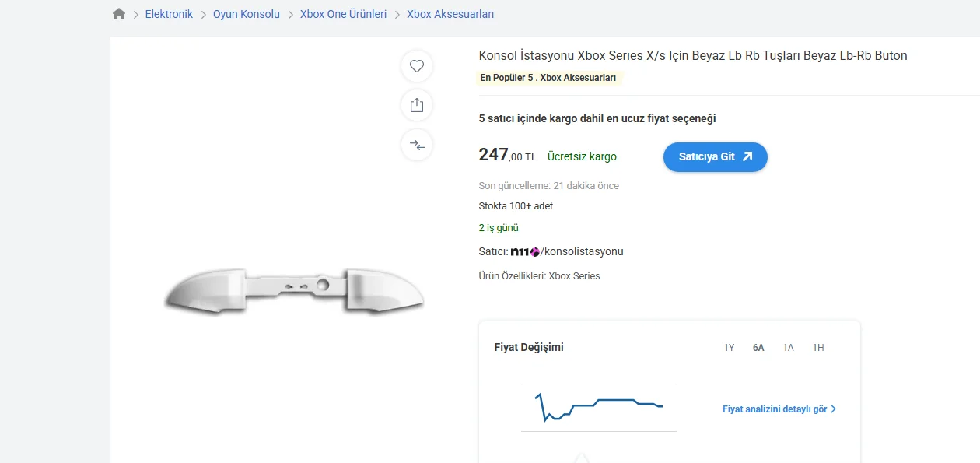Click the compare arrows icon

(x=417, y=145)
